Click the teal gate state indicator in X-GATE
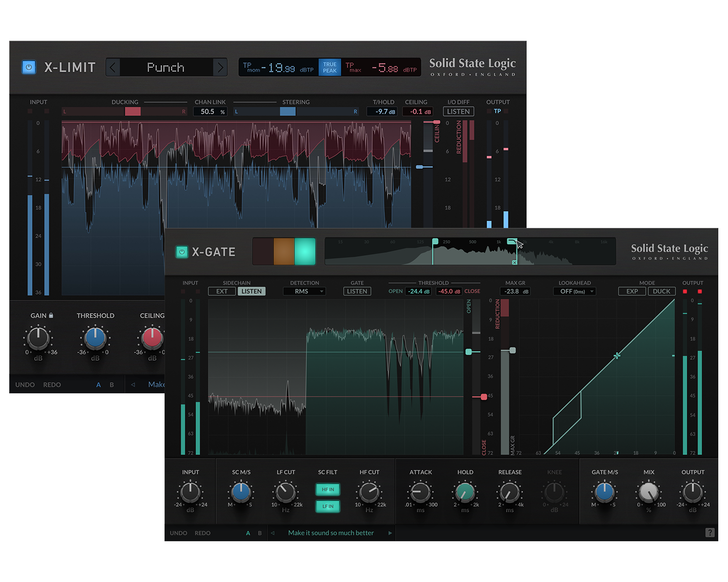Screen dimensions: 728x582 point(305,251)
